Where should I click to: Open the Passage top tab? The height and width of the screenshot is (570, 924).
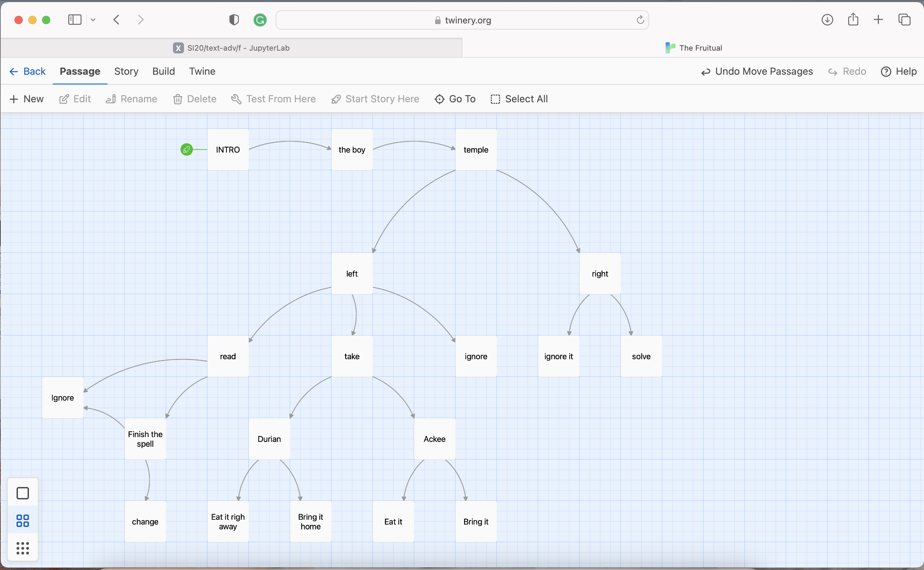click(x=80, y=71)
